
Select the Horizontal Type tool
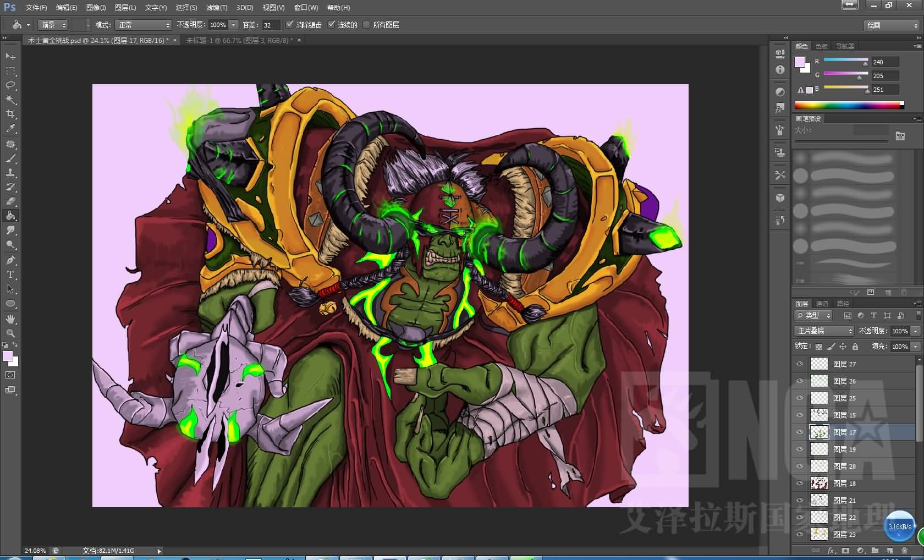[10, 274]
